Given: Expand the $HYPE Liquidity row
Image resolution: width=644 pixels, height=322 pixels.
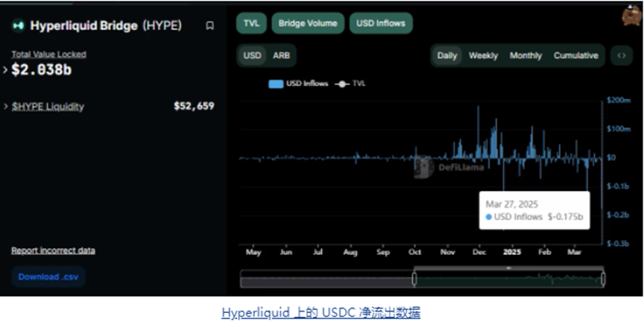Looking at the screenshot, I should click(5, 107).
